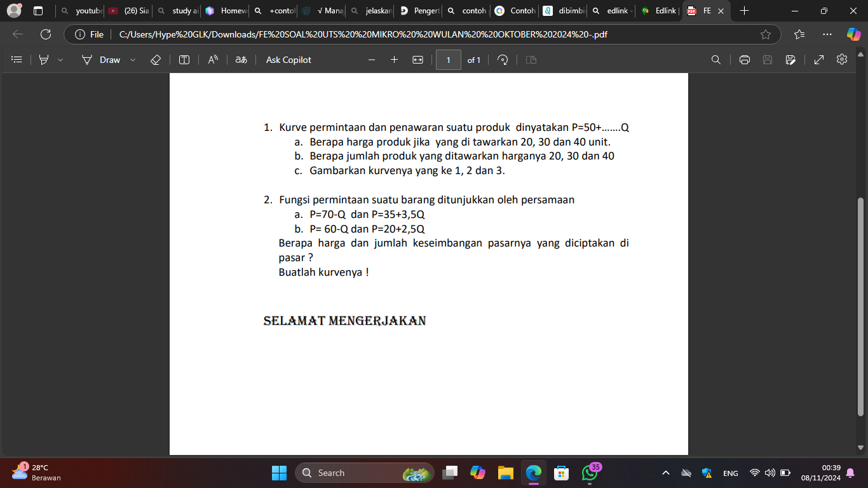Image resolution: width=868 pixels, height=488 pixels.
Task: Activate the Draw tool
Action: coord(102,60)
